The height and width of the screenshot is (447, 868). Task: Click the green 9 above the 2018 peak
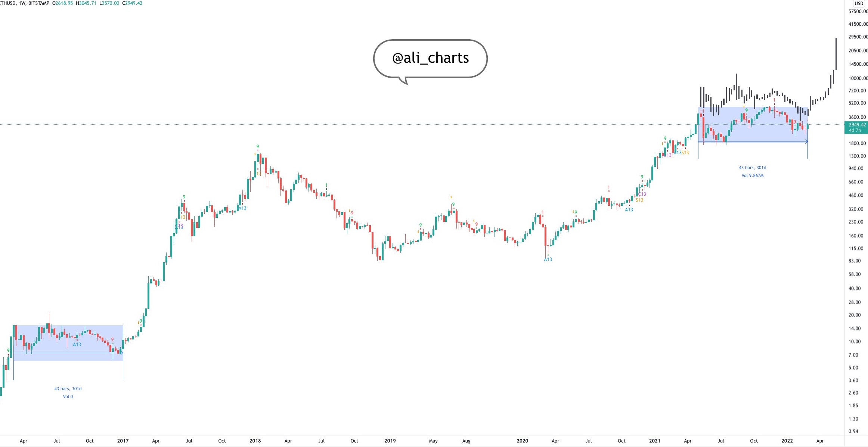pos(257,147)
